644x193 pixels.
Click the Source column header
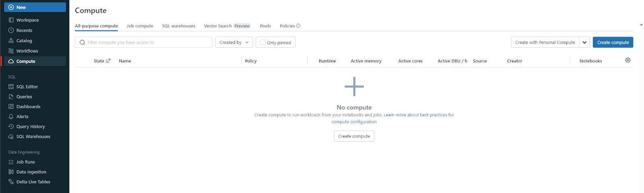[479, 61]
